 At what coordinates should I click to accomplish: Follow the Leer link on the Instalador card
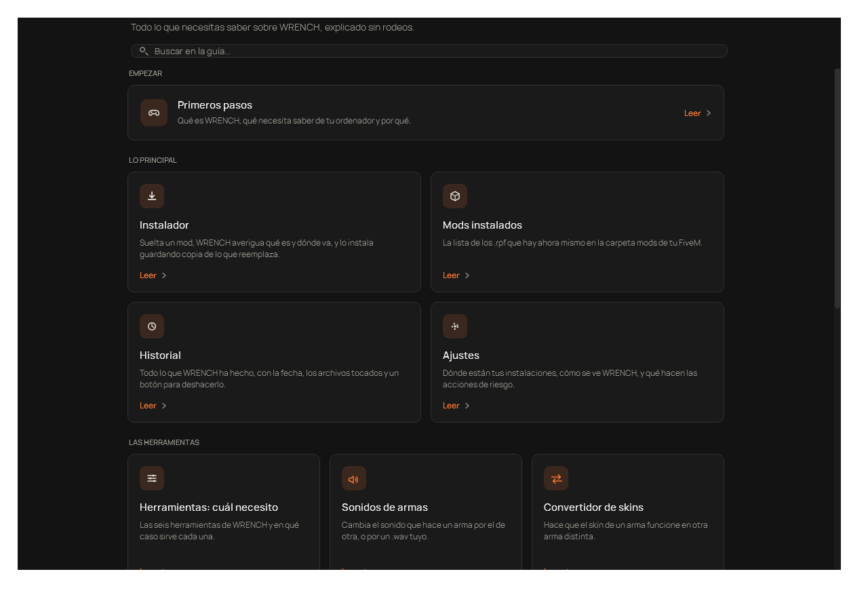coord(153,275)
